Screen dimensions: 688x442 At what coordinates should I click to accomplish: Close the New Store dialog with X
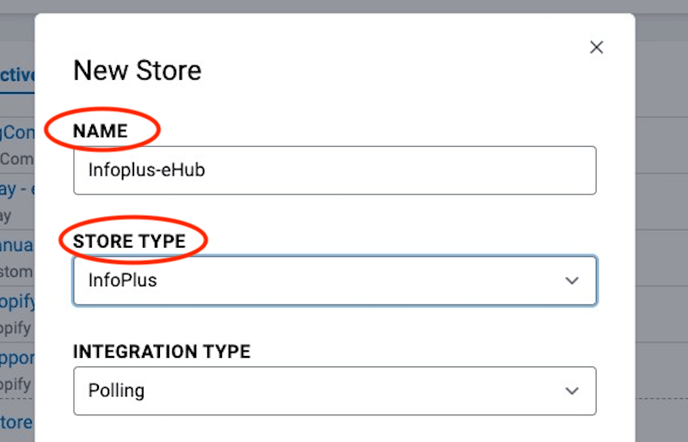[596, 47]
